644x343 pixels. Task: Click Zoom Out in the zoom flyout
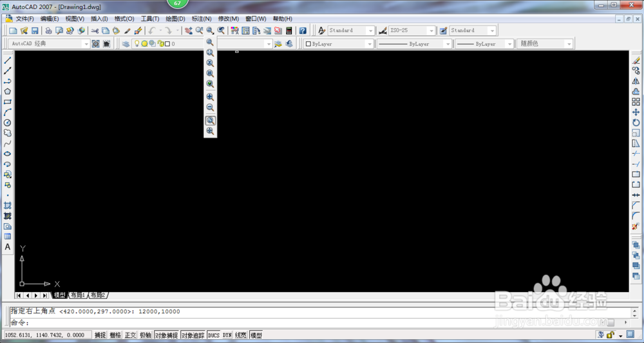(x=210, y=107)
